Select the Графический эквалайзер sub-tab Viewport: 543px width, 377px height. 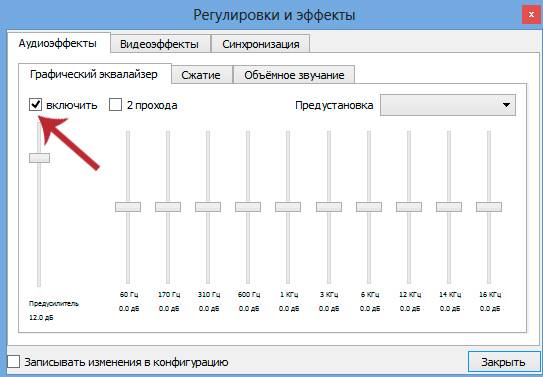[x=94, y=74]
